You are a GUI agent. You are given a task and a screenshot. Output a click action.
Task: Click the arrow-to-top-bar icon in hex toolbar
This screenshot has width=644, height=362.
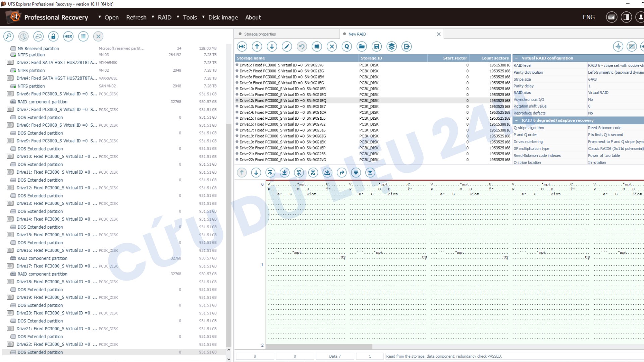[x=270, y=173]
